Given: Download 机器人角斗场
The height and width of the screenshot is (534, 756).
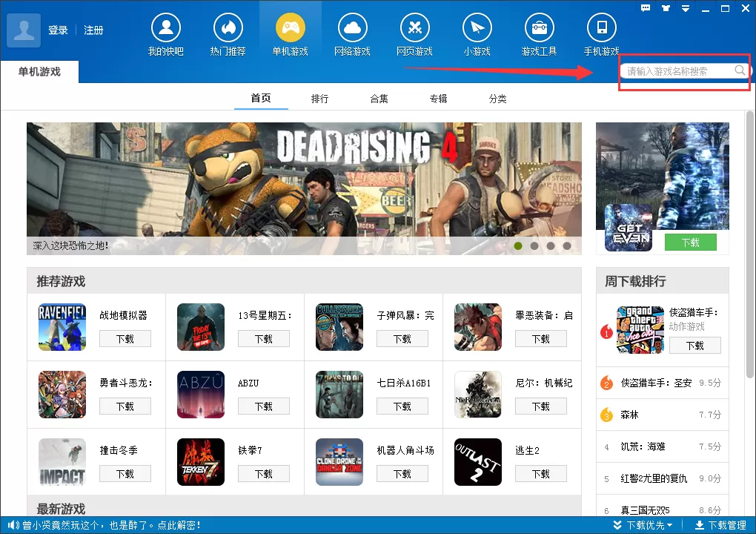Looking at the screenshot, I should tap(402, 474).
